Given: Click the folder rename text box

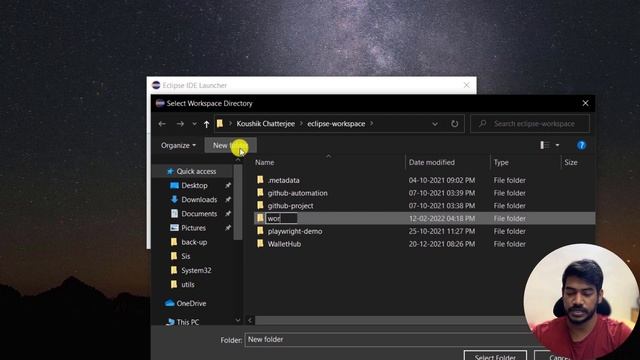Looking at the screenshot, I should (x=282, y=218).
